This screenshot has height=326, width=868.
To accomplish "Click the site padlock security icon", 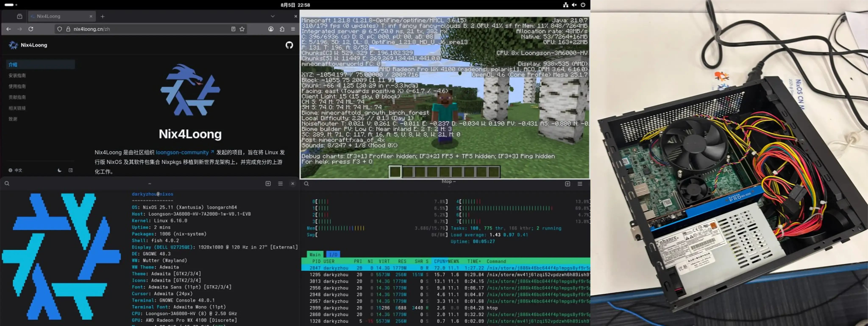I will [68, 29].
